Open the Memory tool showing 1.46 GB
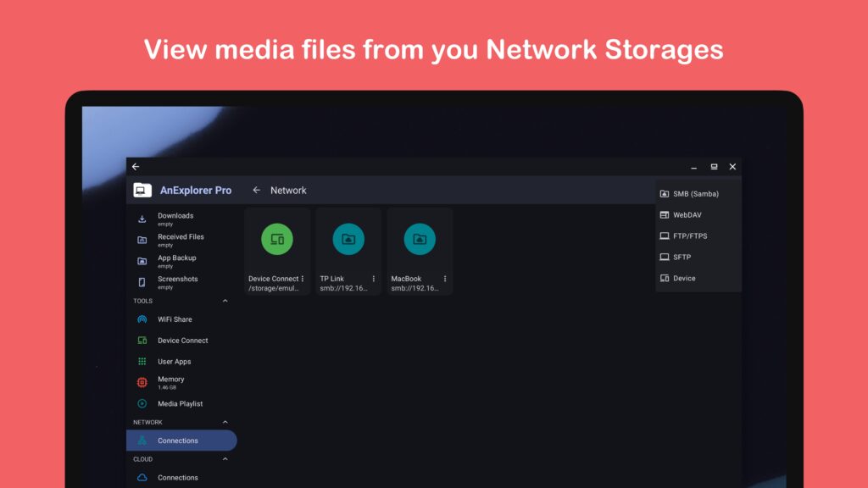The image size is (868, 488). point(142,382)
